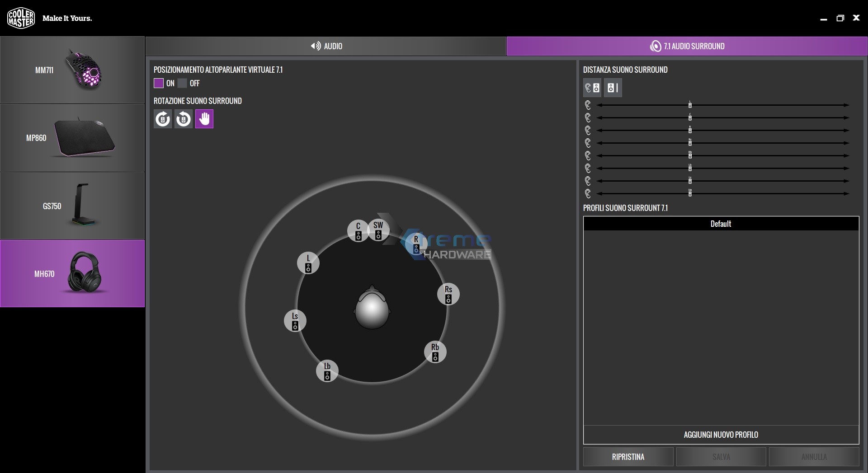Select the Ls virtual speaker icon
Screen dimensions: 868x473
pos(295,321)
